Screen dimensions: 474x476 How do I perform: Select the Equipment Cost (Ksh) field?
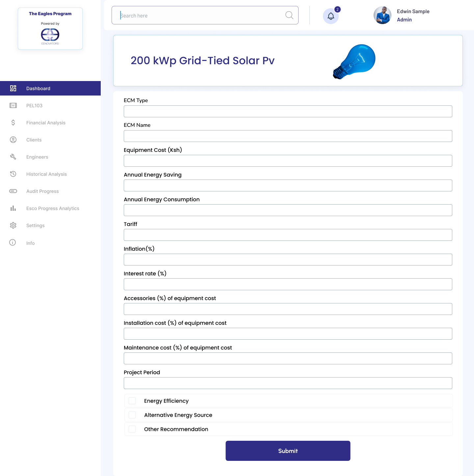pos(288,161)
